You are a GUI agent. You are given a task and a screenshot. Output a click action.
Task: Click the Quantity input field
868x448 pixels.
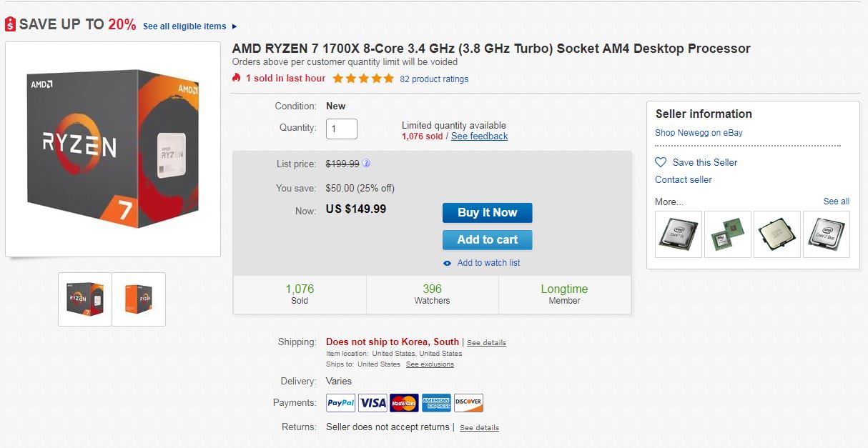tap(341, 129)
